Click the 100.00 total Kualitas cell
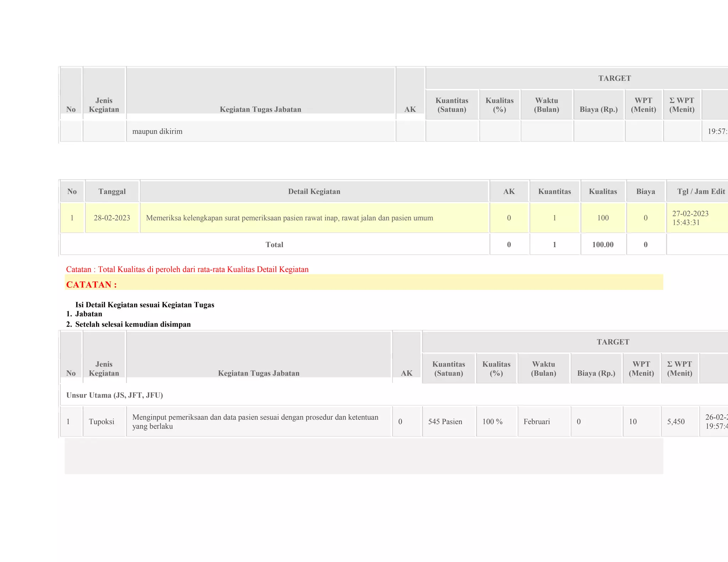 point(603,244)
